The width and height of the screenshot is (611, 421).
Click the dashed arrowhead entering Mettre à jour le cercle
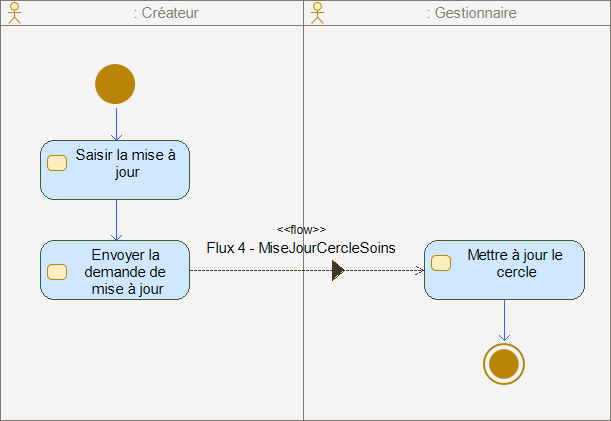point(418,270)
